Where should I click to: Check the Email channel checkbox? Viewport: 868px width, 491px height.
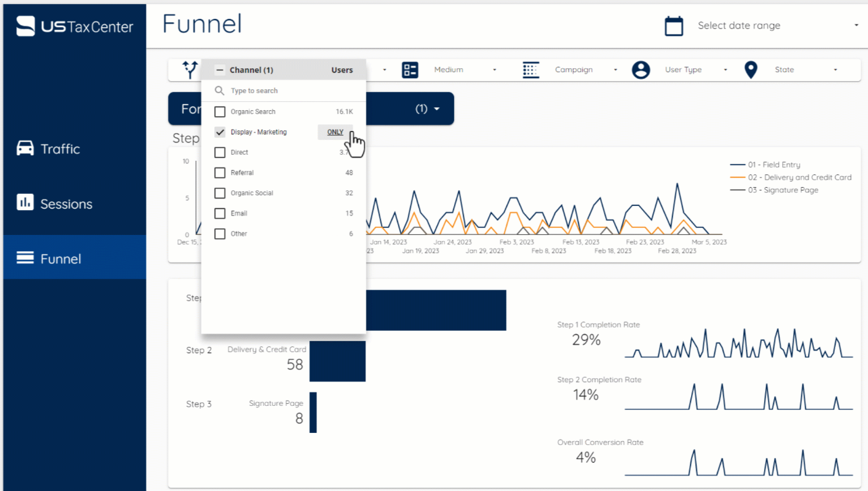coord(220,213)
